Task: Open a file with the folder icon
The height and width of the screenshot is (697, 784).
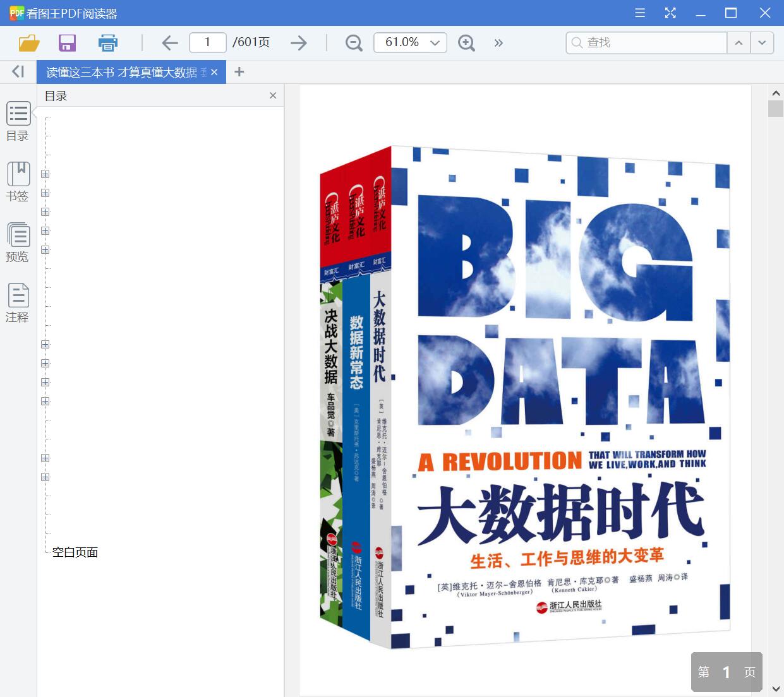Action: coord(29,43)
